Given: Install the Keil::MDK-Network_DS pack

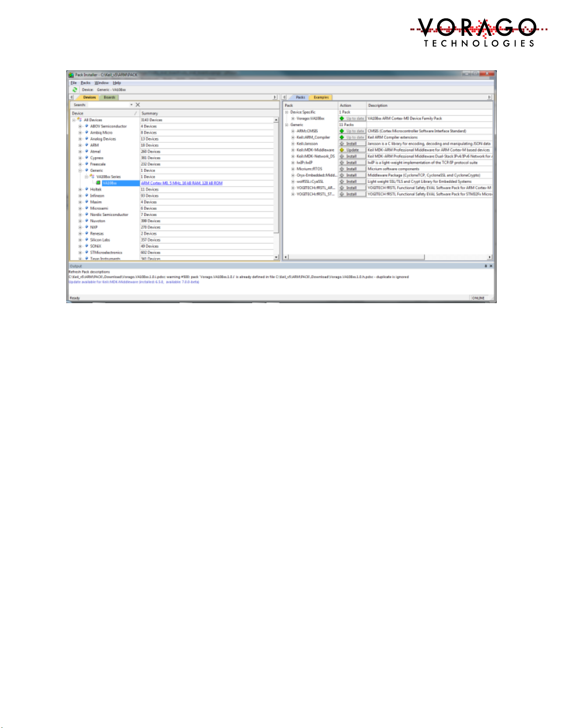Looking at the screenshot, I should point(353,156).
